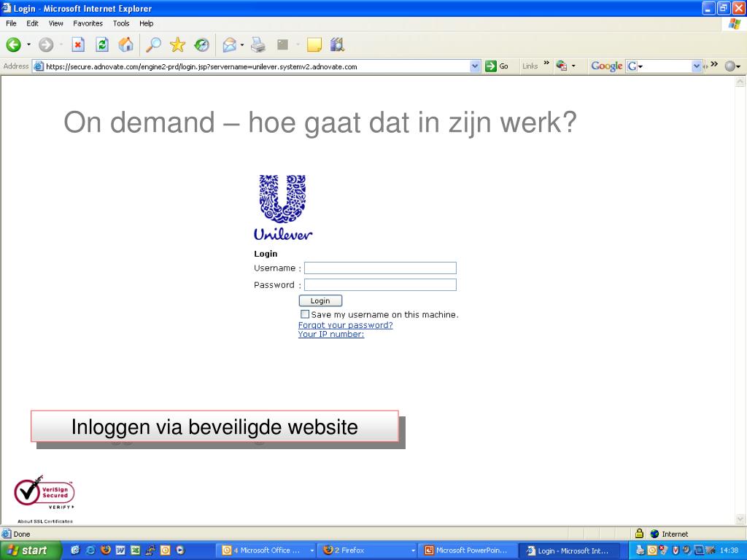Switch to Microsoft PowerPoint taskbar button

point(468,550)
